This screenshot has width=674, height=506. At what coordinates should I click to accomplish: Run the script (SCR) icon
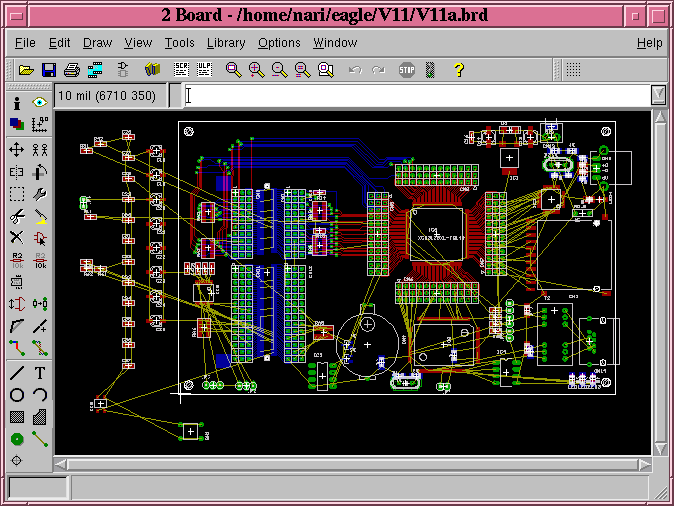[182, 70]
